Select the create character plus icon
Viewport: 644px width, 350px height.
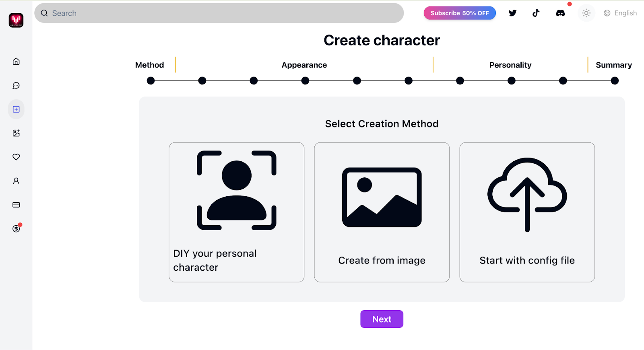(x=16, y=109)
